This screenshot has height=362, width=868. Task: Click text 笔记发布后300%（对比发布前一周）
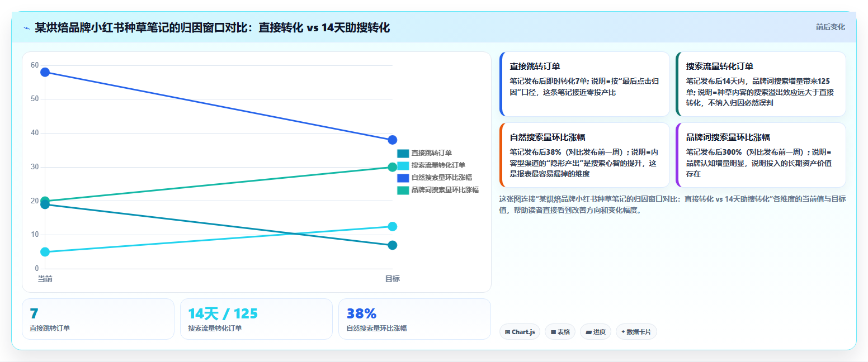[747, 151]
